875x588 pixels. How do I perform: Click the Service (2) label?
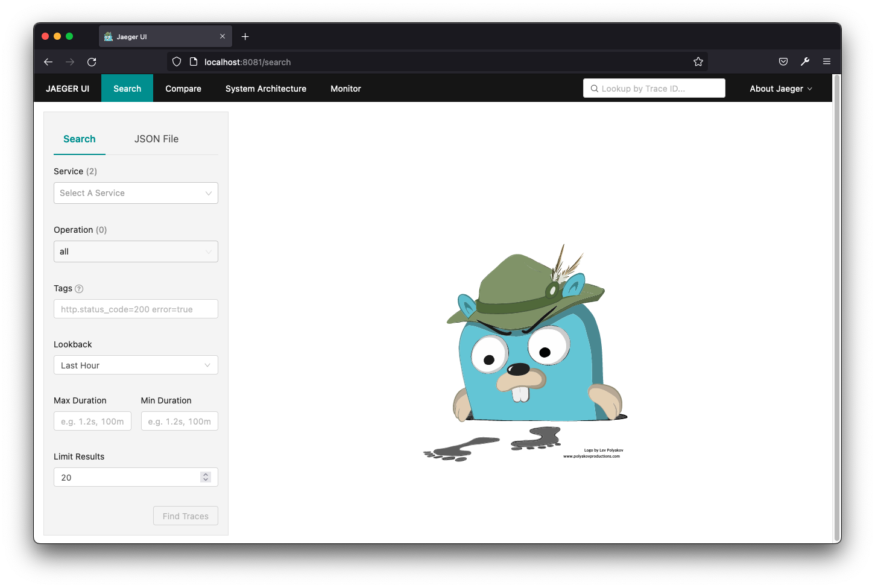click(75, 171)
